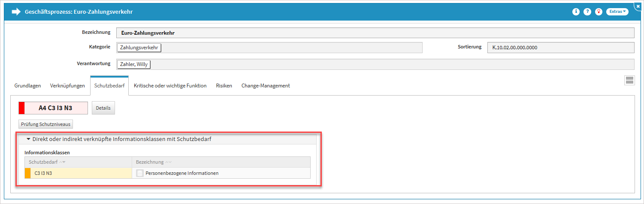Sort by Schutzbedarf column arrows

click(x=62, y=162)
